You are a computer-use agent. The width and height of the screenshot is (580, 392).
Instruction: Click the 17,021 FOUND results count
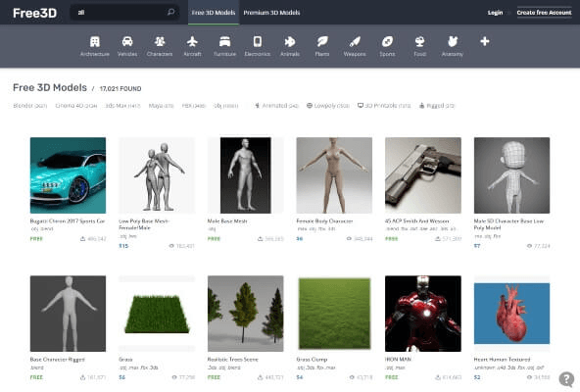coord(121,89)
